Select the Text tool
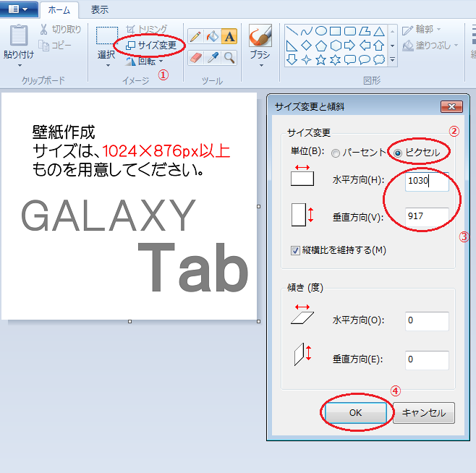476x473 pixels. [x=229, y=37]
